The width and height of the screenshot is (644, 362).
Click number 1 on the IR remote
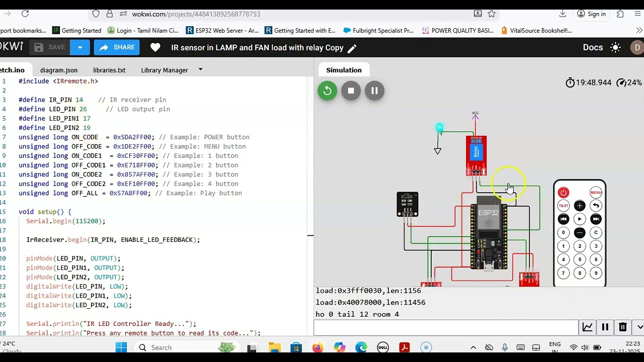click(563, 246)
